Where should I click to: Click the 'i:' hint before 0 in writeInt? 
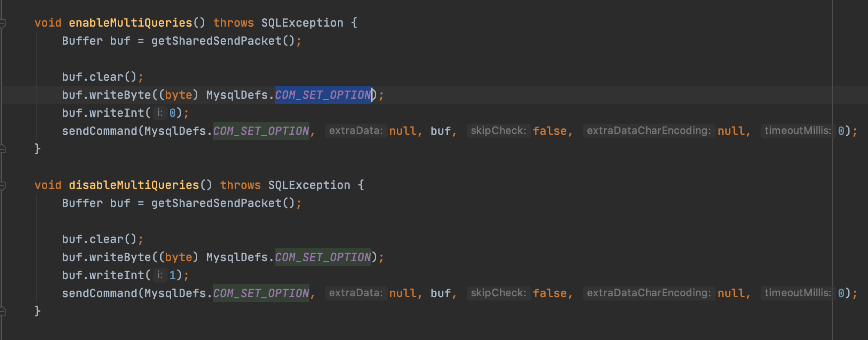pyautogui.click(x=160, y=113)
